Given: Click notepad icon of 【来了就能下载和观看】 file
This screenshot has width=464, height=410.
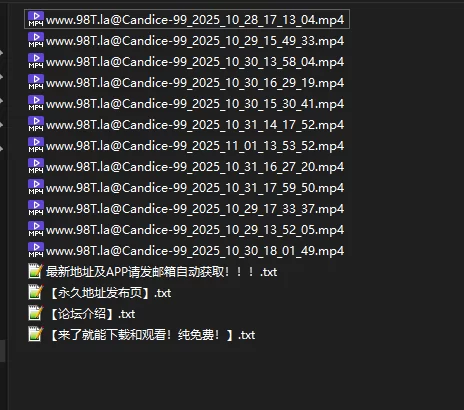Looking at the screenshot, I should tap(36, 334).
